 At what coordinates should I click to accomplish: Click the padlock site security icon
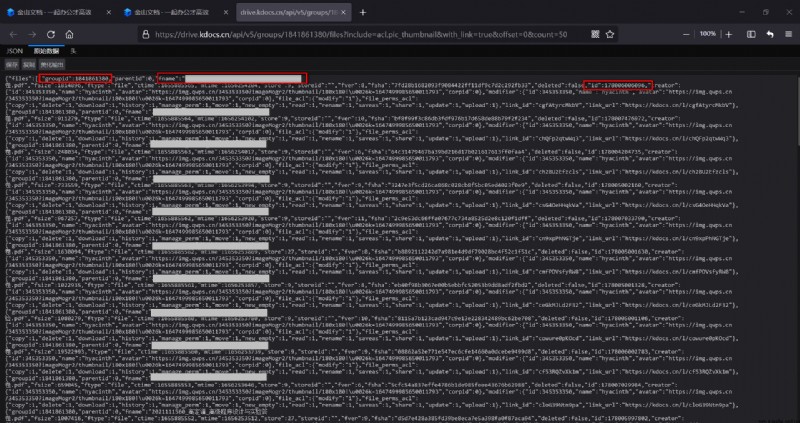(145, 34)
